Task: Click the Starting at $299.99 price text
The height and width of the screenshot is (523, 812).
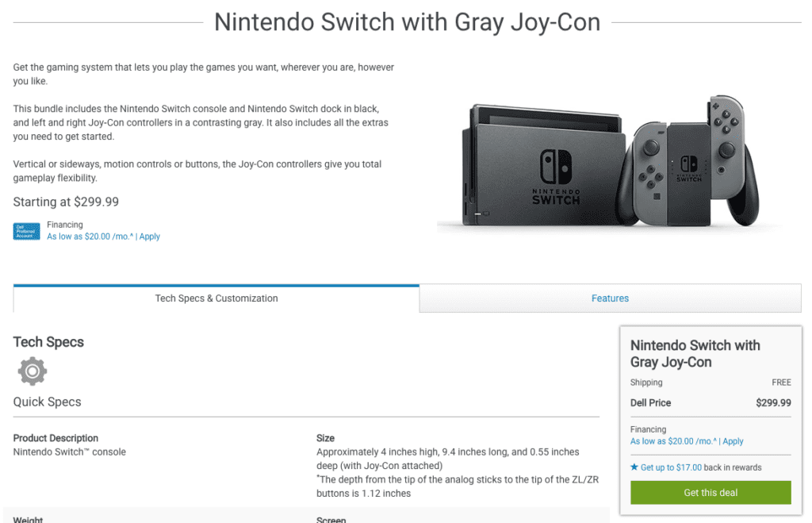Action: pyautogui.click(x=66, y=202)
